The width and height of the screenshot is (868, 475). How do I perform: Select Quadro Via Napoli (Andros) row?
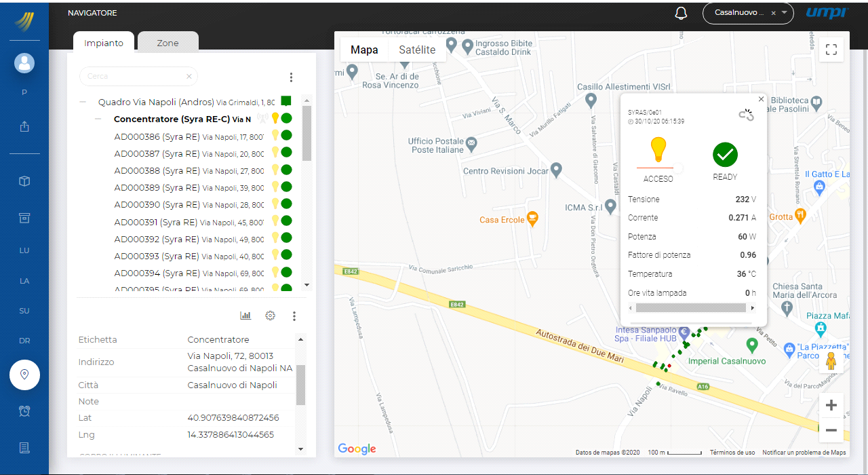[x=186, y=102]
